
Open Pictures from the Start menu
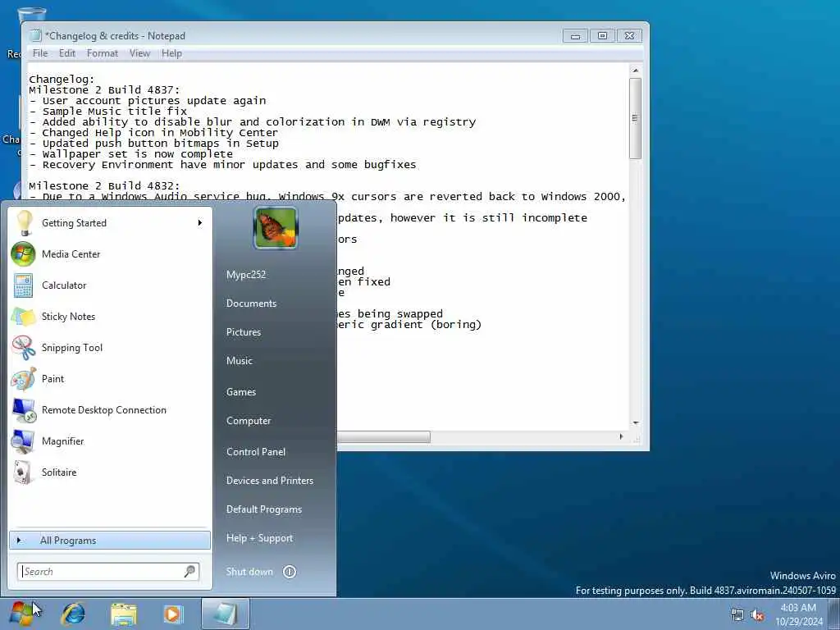click(x=243, y=332)
